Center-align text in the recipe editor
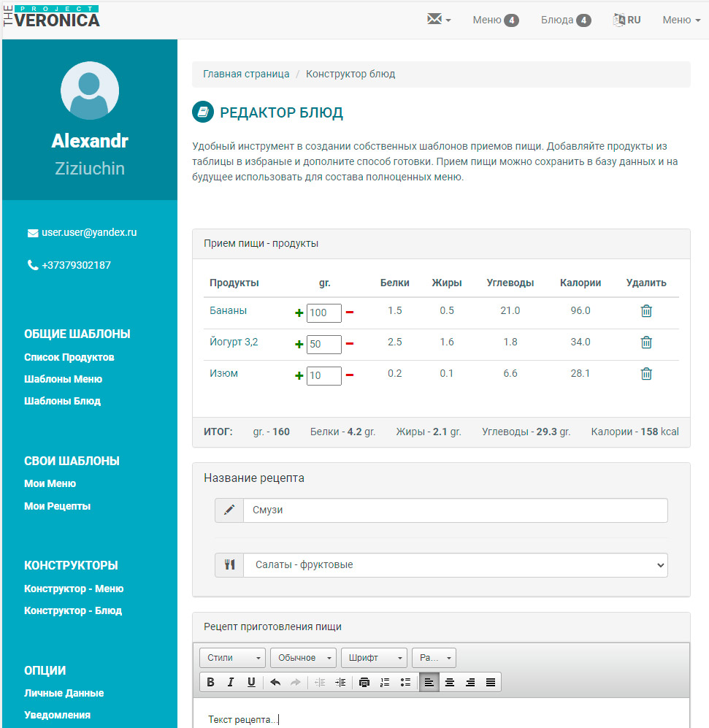 450,683
